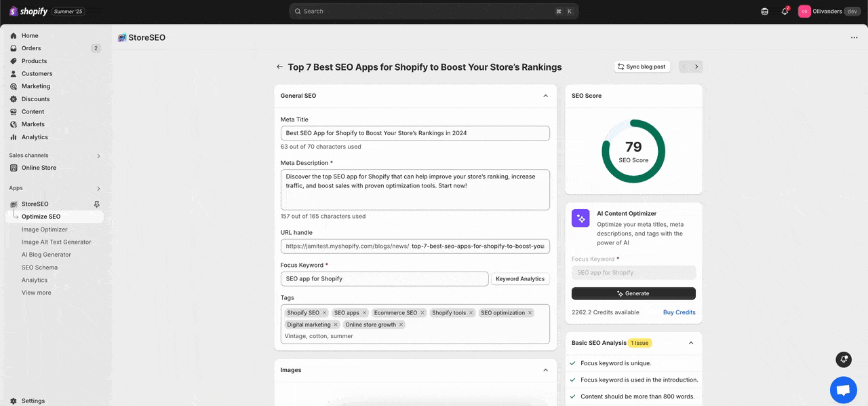Click the Home sidebar icon
868x406 pixels.
coord(14,35)
